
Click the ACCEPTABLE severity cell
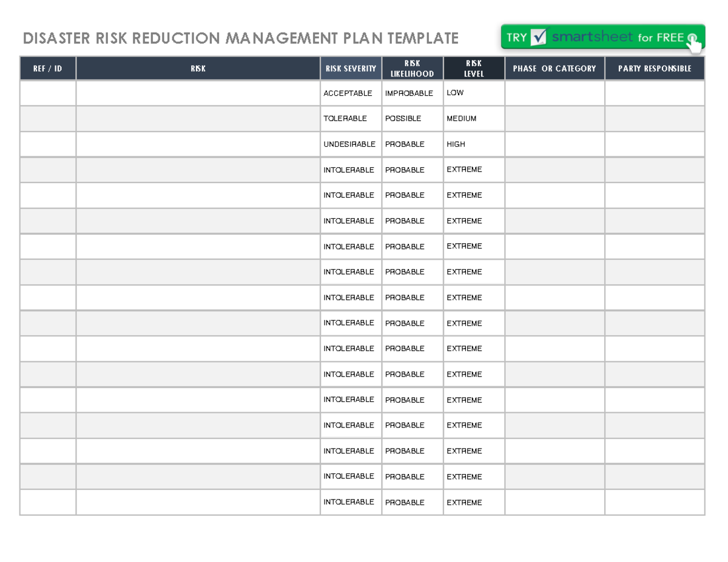(x=351, y=93)
